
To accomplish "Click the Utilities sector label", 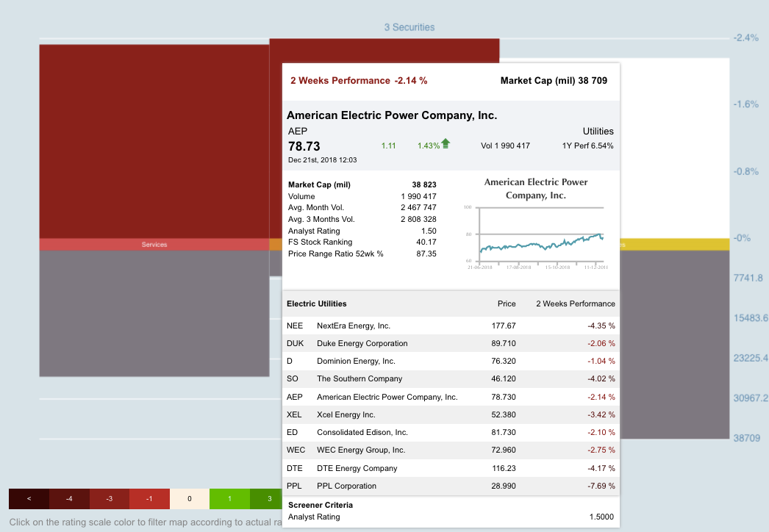I will 598,131.
